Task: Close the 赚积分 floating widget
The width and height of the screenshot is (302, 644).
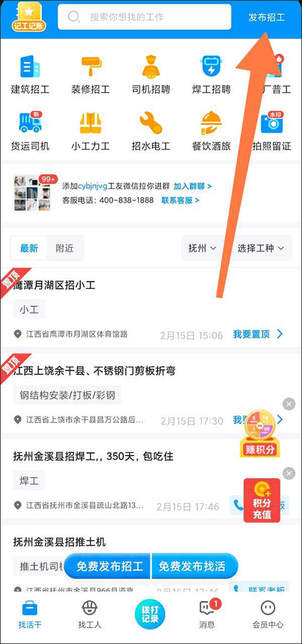Action: (x=289, y=404)
